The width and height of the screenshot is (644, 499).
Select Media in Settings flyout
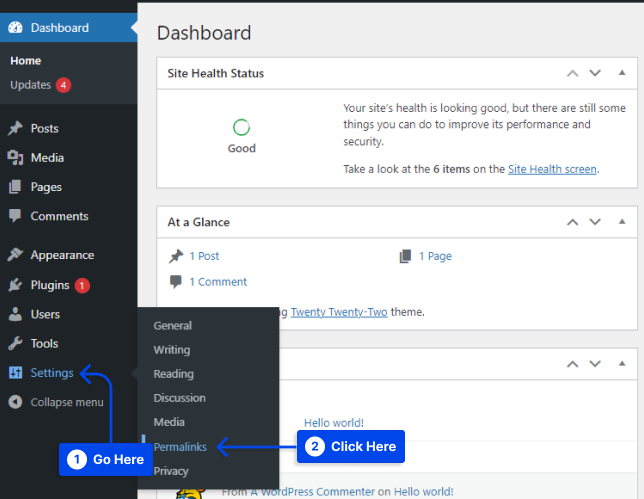coord(169,422)
